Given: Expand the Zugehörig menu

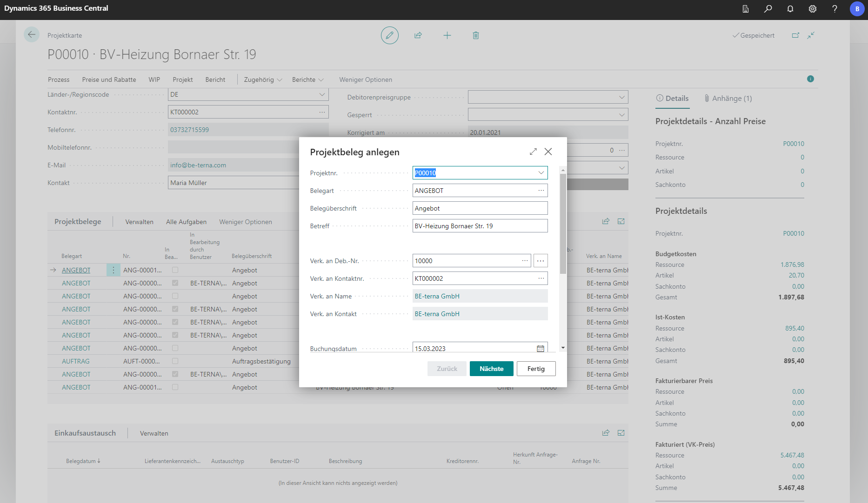Looking at the screenshot, I should 263,80.
